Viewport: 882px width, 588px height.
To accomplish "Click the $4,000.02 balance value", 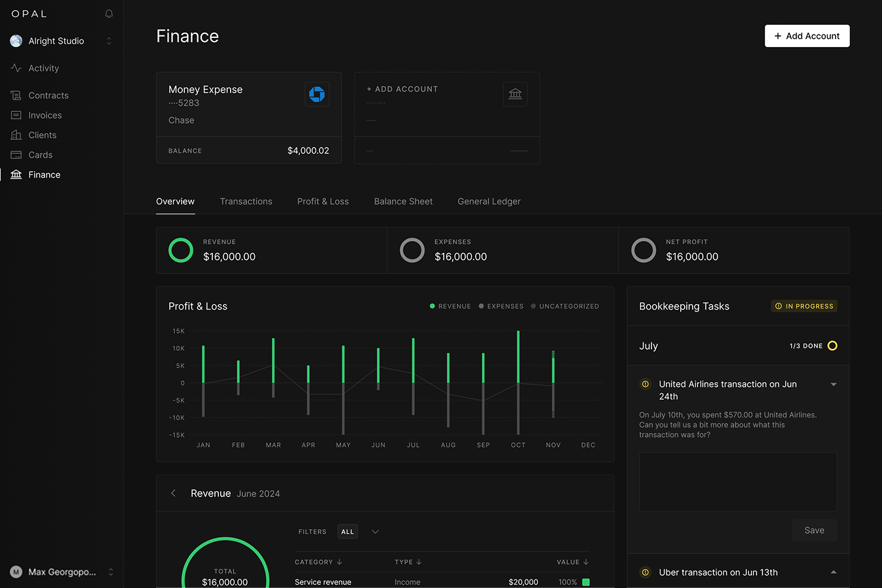I will pyautogui.click(x=308, y=150).
